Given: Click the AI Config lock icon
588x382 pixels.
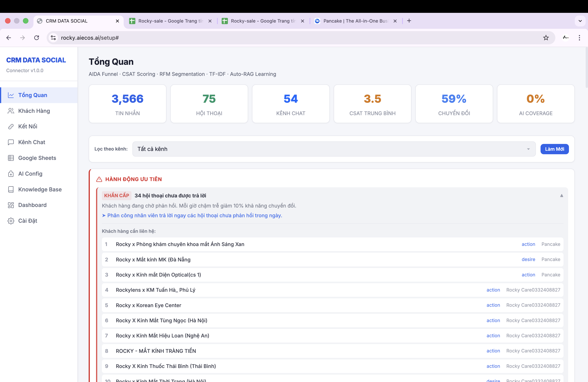Looking at the screenshot, I should pyautogui.click(x=11, y=174).
